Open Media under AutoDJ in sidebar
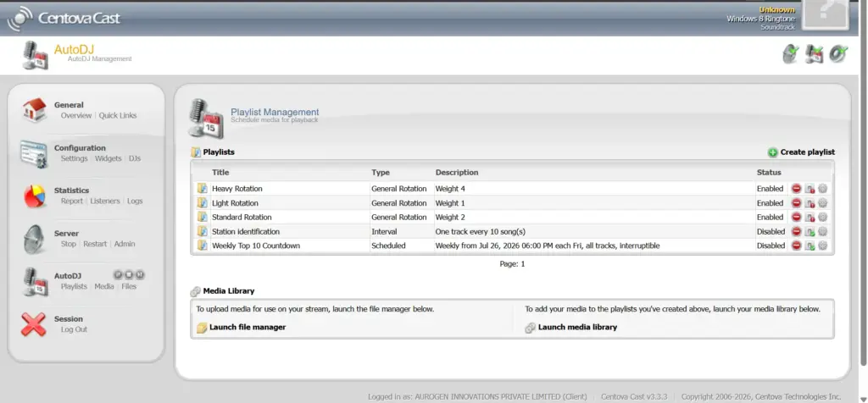The height and width of the screenshot is (403, 868). tap(104, 286)
